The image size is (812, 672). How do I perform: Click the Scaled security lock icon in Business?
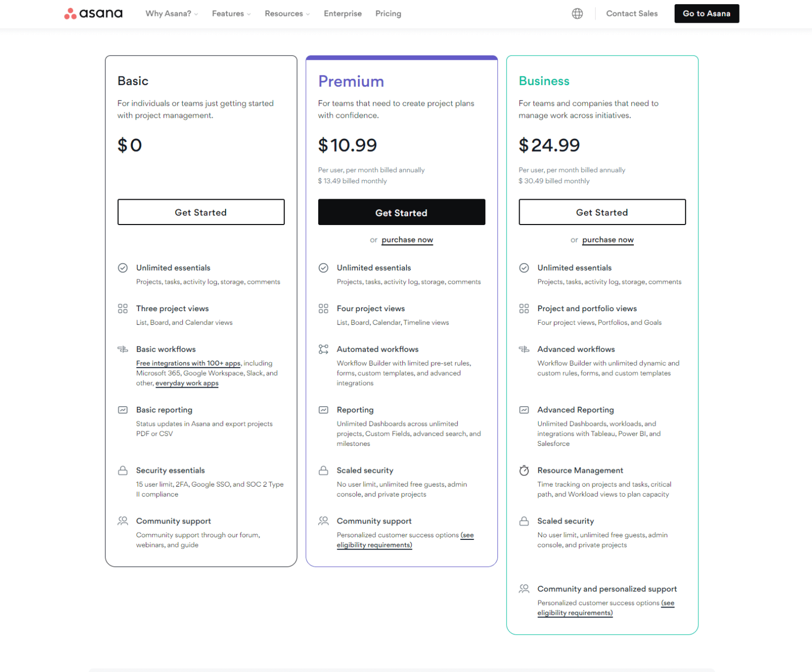pyautogui.click(x=524, y=521)
